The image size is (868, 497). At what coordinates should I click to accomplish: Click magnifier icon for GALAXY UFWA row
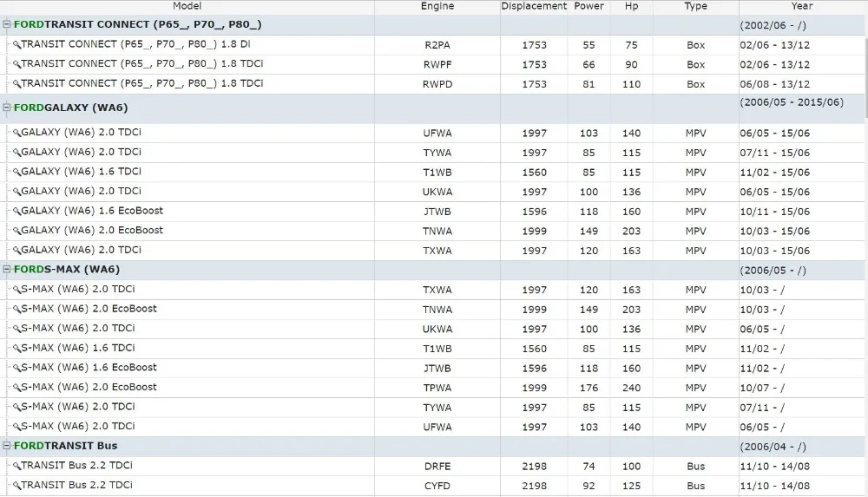16,133
